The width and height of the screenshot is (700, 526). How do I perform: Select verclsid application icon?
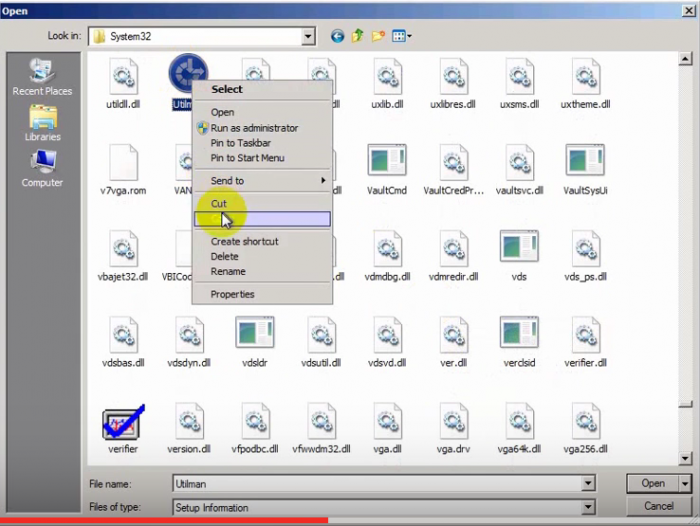click(x=519, y=332)
